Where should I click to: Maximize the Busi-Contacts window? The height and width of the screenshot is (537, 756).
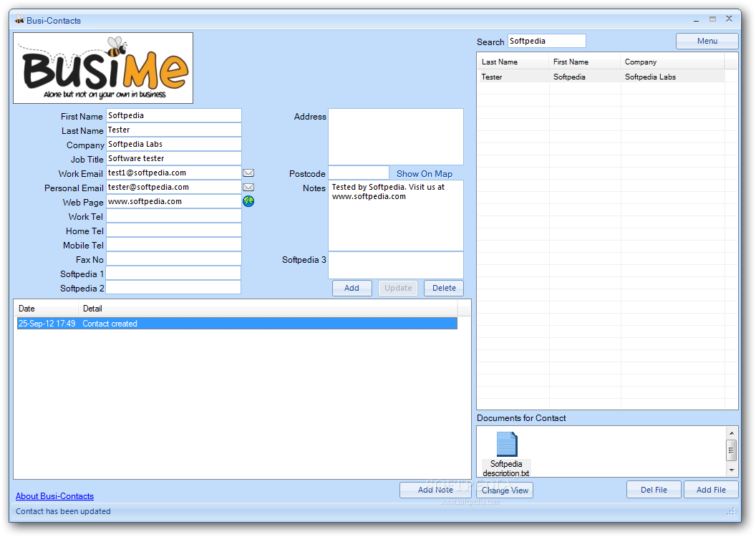coord(712,19)
